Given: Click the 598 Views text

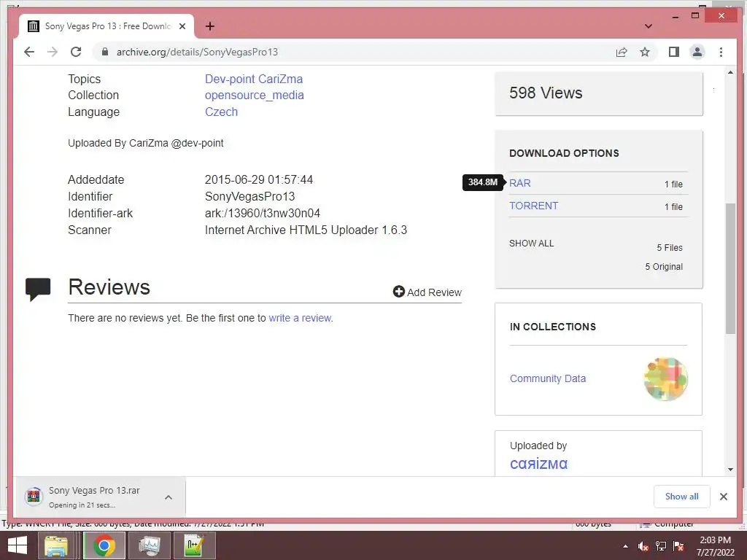Looking at the screenshot, I should (546, 93).
